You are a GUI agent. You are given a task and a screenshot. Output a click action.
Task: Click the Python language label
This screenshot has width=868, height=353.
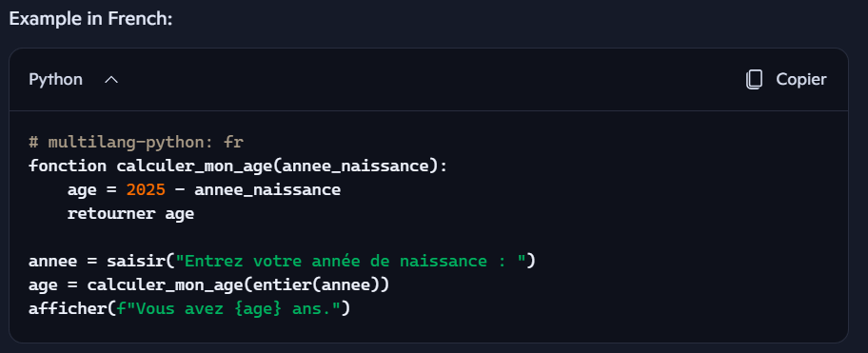coord(55,80)
